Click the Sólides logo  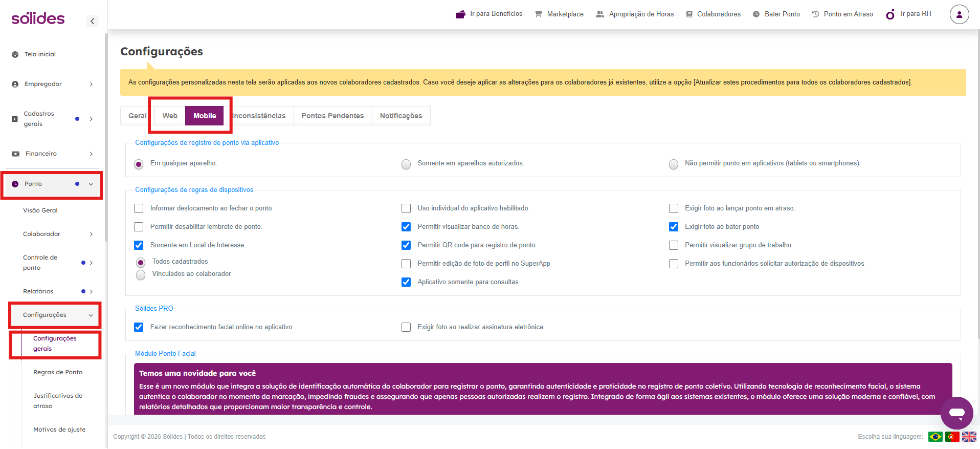tap(38, 19)
